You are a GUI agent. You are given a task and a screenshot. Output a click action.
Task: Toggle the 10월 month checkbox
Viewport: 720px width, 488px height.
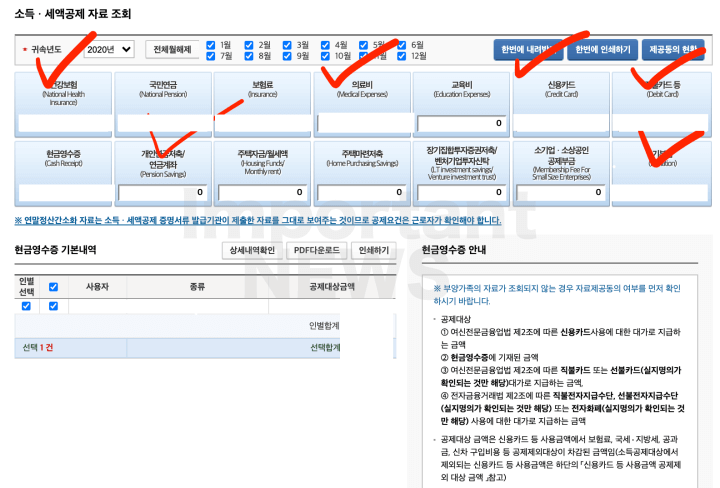pyautogui.click(x=325, y=56)
